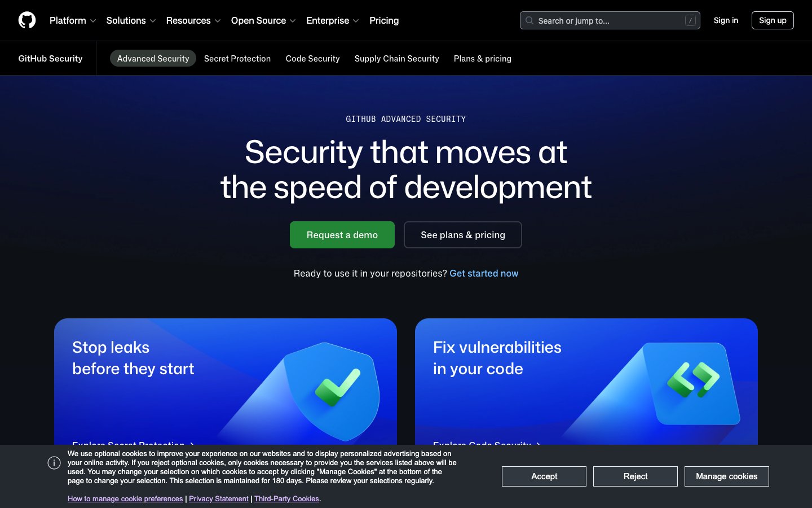This screenshot has height=508, width=812.
Task: Expand the Solutions dropdown
Action: 126,20
